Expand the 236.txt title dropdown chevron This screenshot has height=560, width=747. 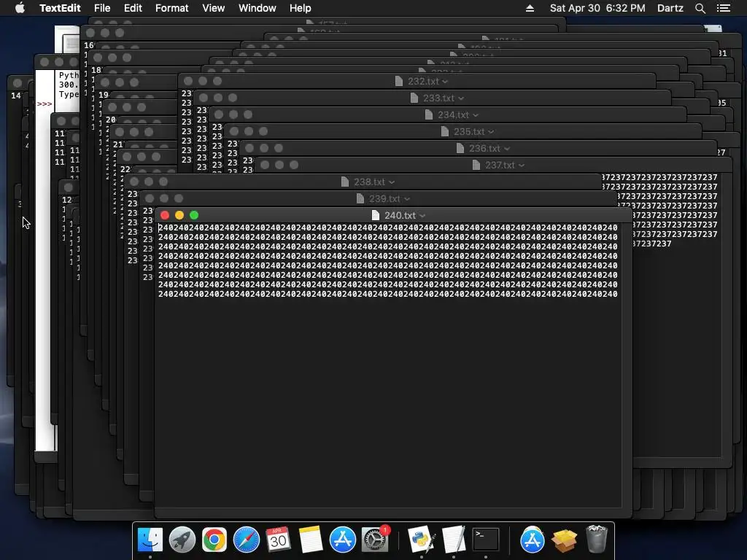coord(507,149)
